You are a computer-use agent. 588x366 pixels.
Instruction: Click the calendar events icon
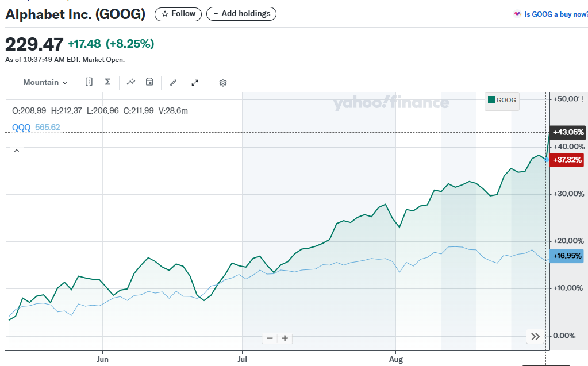coord(149,82)
